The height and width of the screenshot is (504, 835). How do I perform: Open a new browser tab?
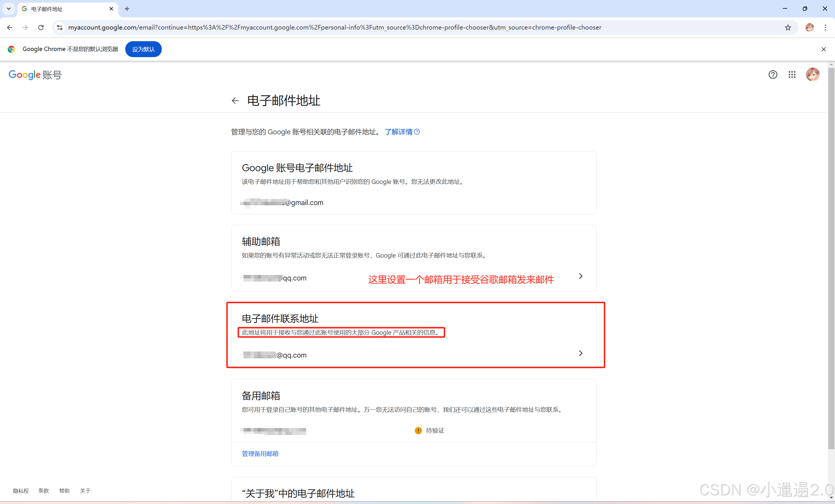(x=127, y=9)
